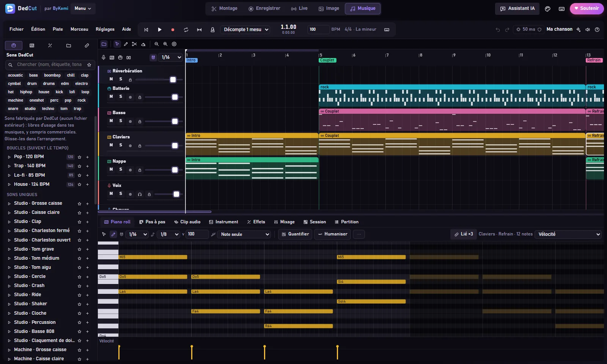Click the red record button

tap(173, 30)
